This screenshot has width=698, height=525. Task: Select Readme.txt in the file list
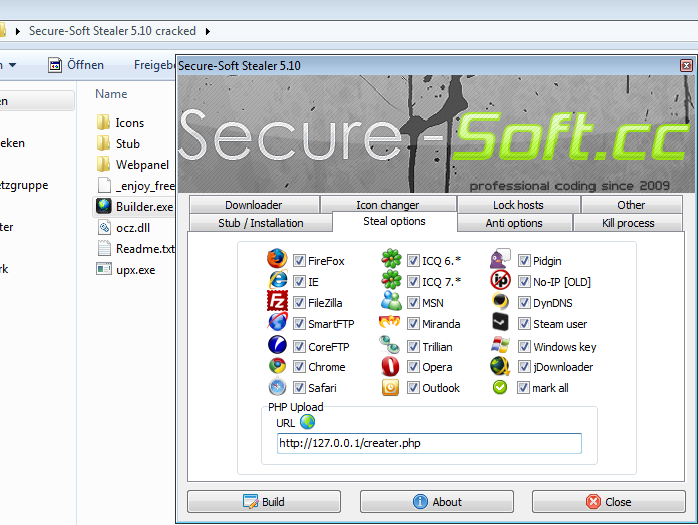click(x=136, y=248)
